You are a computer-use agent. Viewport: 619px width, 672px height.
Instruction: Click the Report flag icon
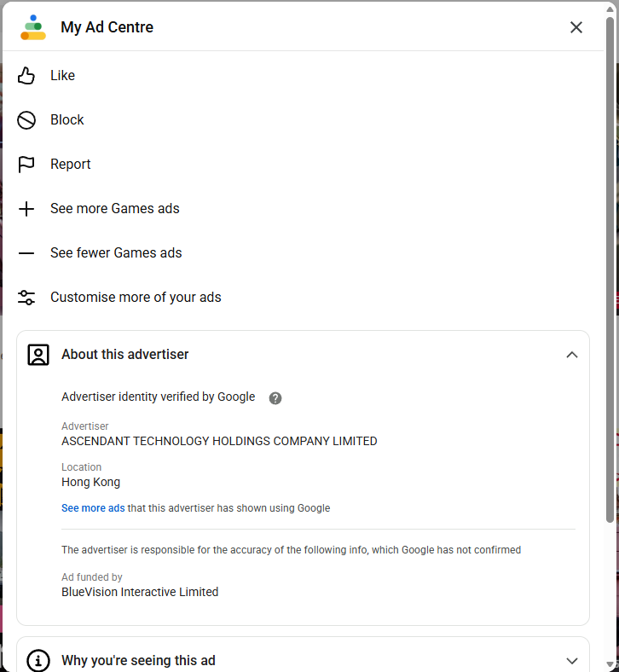pos(26,165)
